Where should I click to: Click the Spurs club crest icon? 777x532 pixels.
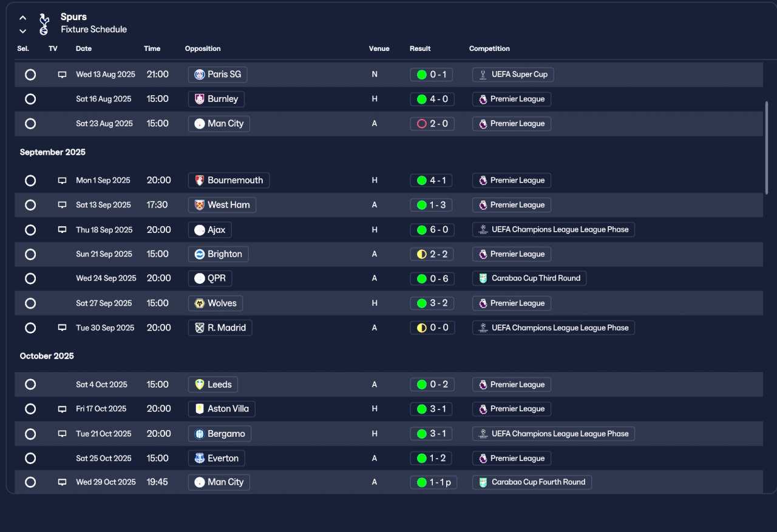(x=43, y=24)
